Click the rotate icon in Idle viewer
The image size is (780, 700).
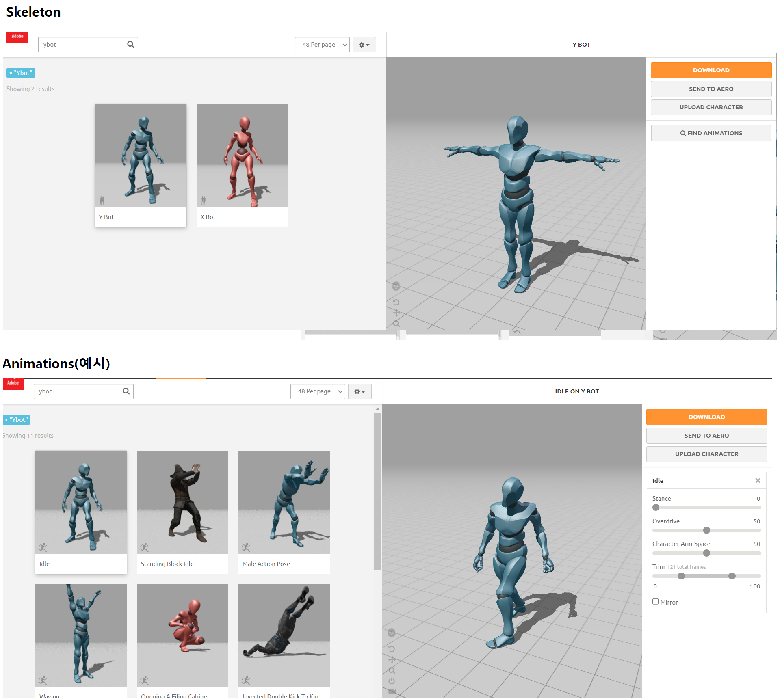pos(392,649)
